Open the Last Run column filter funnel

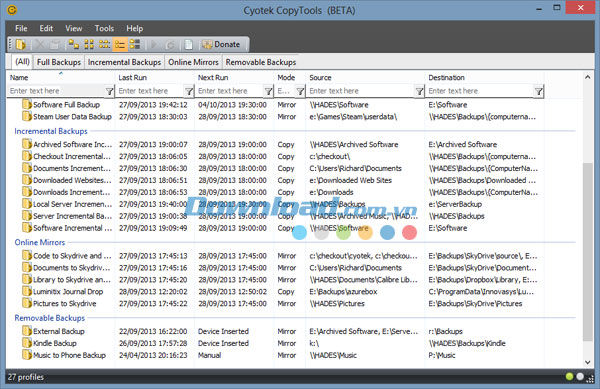tap(189, 91)
